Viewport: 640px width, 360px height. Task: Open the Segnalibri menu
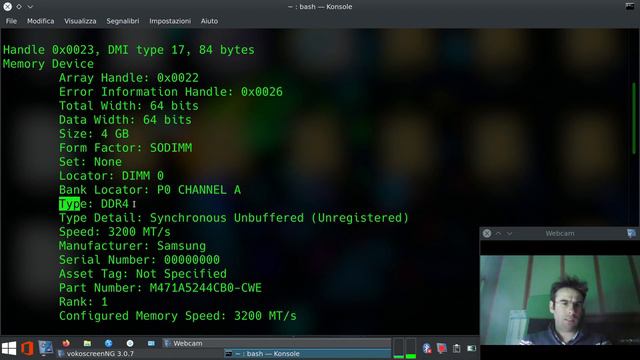coord(122,21)
